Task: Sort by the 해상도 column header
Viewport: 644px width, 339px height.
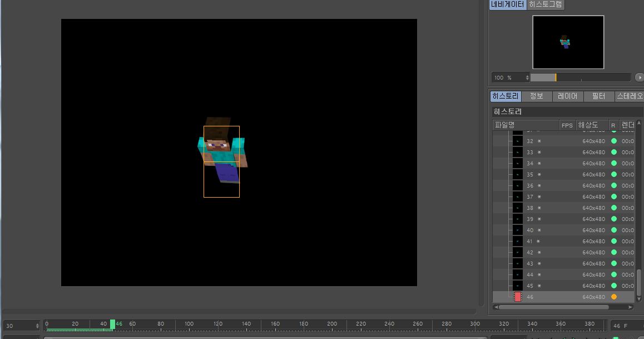Action: [x=592, y=125]
